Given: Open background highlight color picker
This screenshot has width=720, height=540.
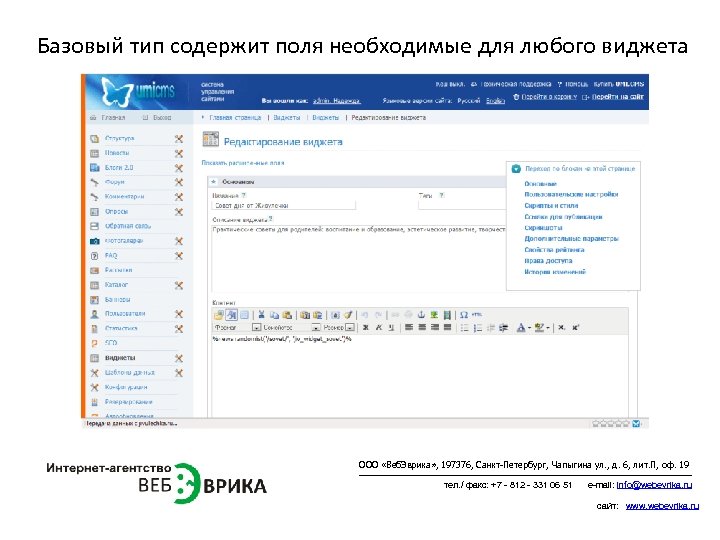Looking at the screenshot, I should pos(542,327).
